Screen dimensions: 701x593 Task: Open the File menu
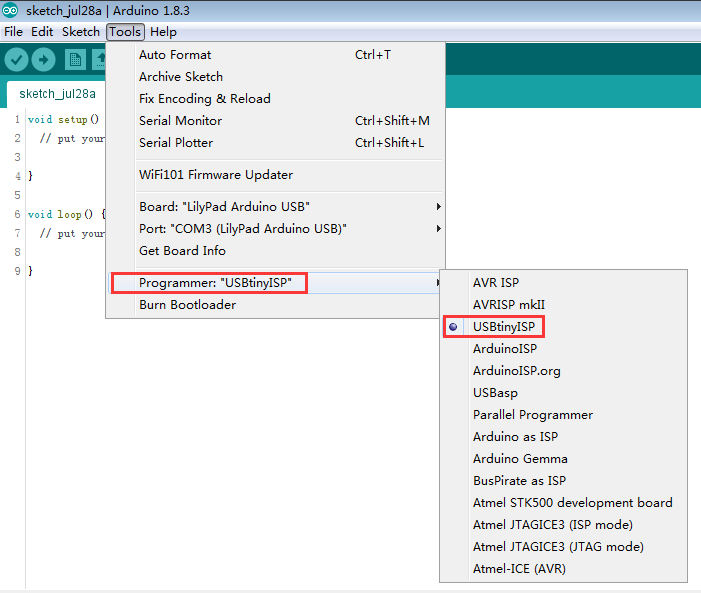point(14,32)
